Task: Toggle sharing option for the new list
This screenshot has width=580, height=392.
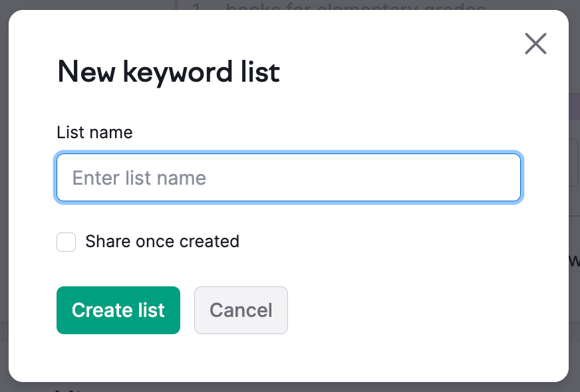Action: pyautogui.click(x=66, y=242)
